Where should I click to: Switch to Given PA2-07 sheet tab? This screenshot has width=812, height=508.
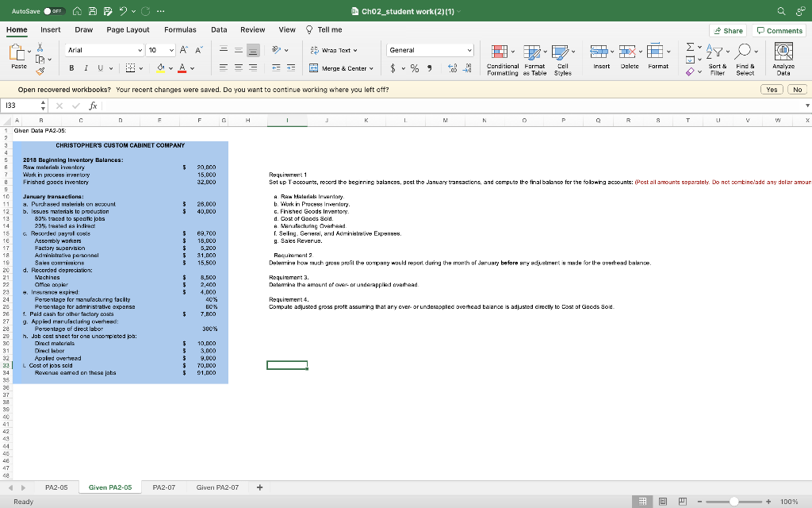coord(217,487)
